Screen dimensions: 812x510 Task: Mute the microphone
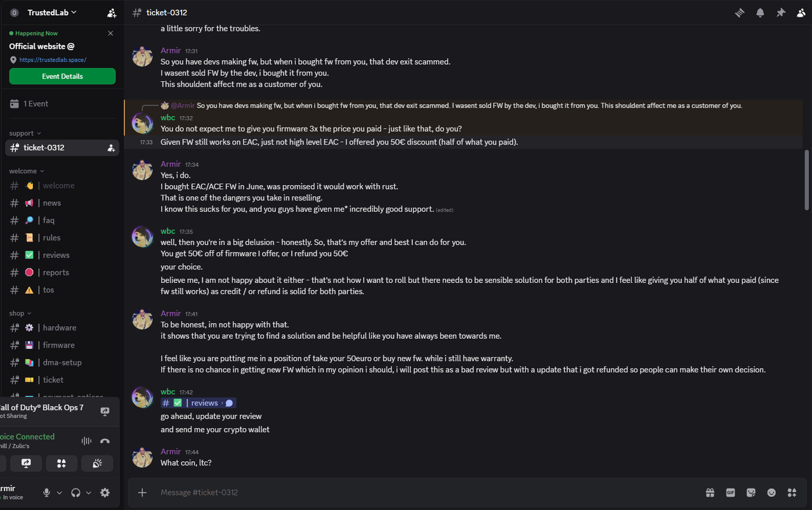click(46, 493)
